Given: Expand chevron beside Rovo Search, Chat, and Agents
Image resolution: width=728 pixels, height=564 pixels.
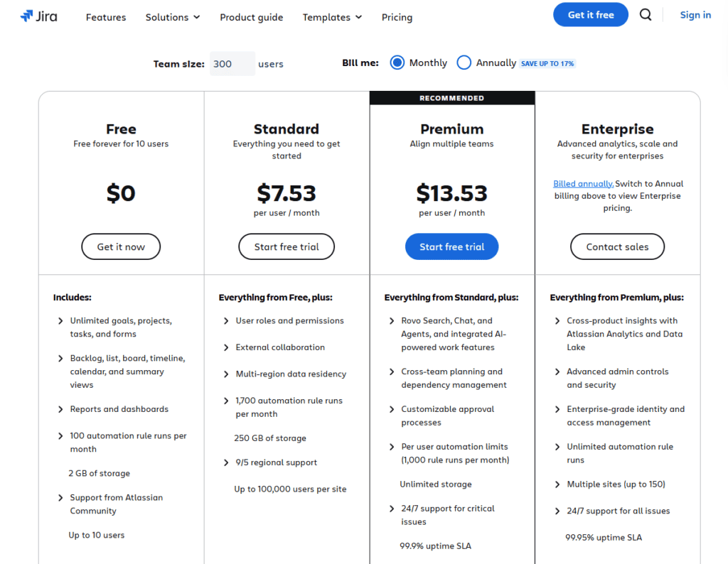Looking at the screenshot, I should (x=392, y=321).
